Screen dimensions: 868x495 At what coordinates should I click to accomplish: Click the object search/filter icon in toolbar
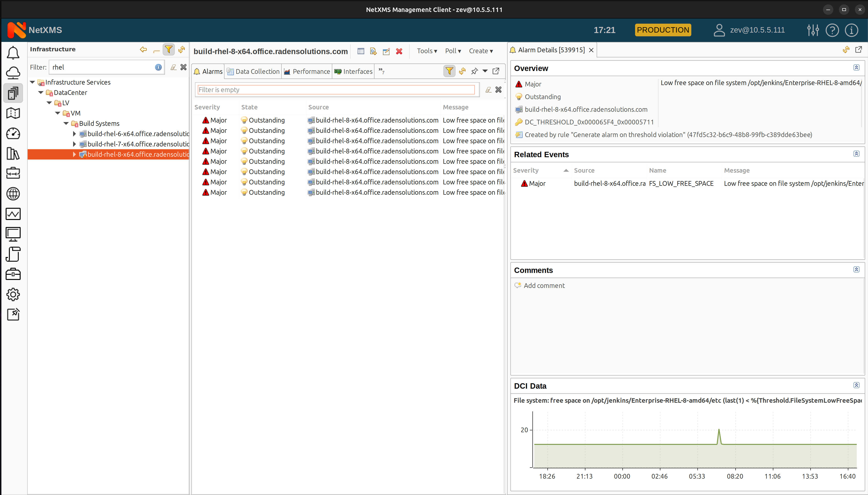[x=169, y=49]
